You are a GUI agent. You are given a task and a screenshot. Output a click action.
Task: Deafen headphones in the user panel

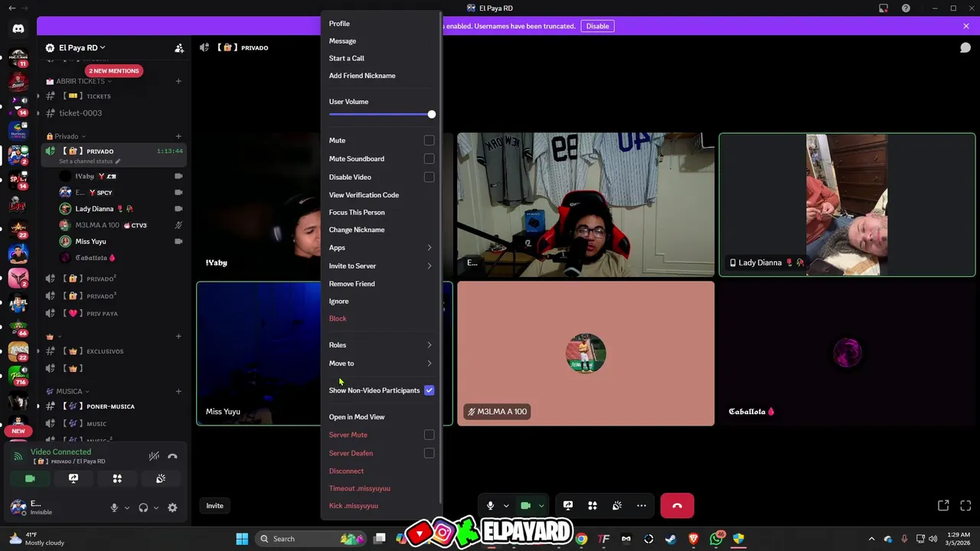click(143, 507)
